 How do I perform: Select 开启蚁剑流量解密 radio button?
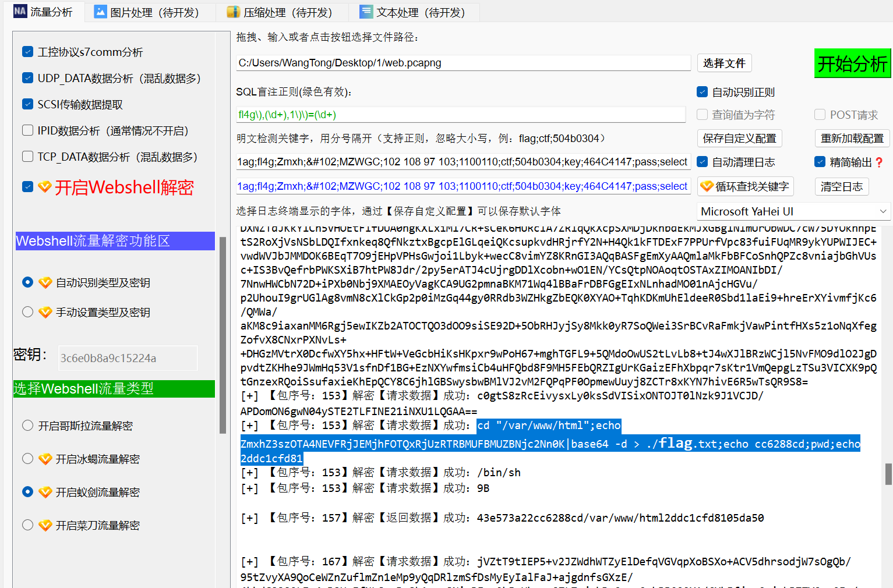click(27, 492)
